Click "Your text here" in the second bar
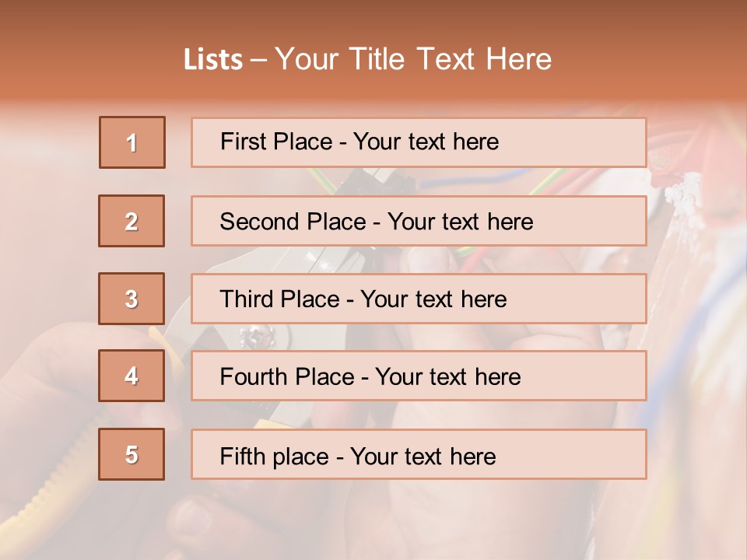The height and width of the screenshot is (560, 747). point(460,222)
